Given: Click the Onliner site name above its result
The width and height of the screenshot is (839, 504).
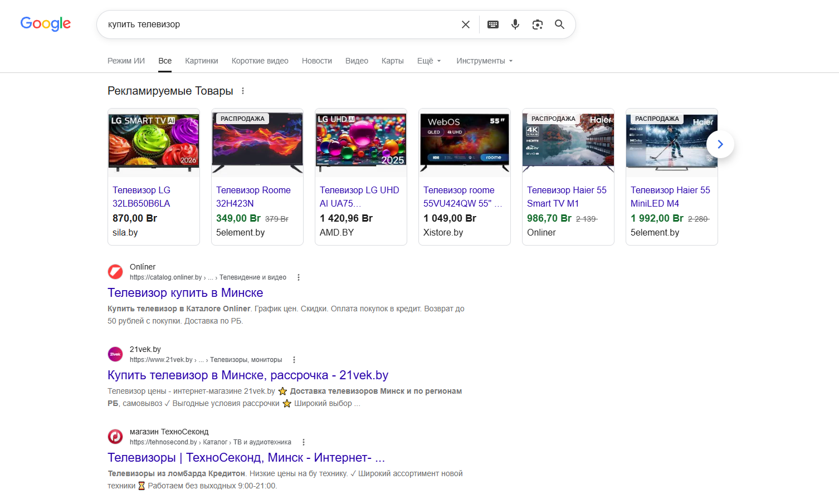Looking at the screenshot, I should tap(143, 267).
